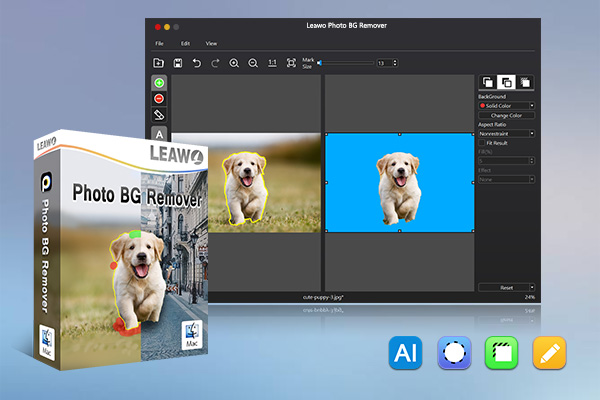Click the Reset button
Screen dimensions: 600x400
[x=506, y=287]
